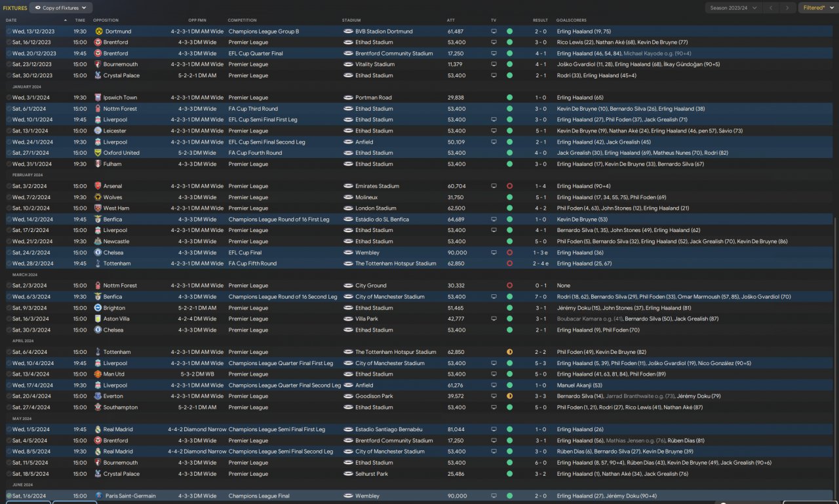
Task: Click the Leicester club badge
Action: tap(98, 131)
